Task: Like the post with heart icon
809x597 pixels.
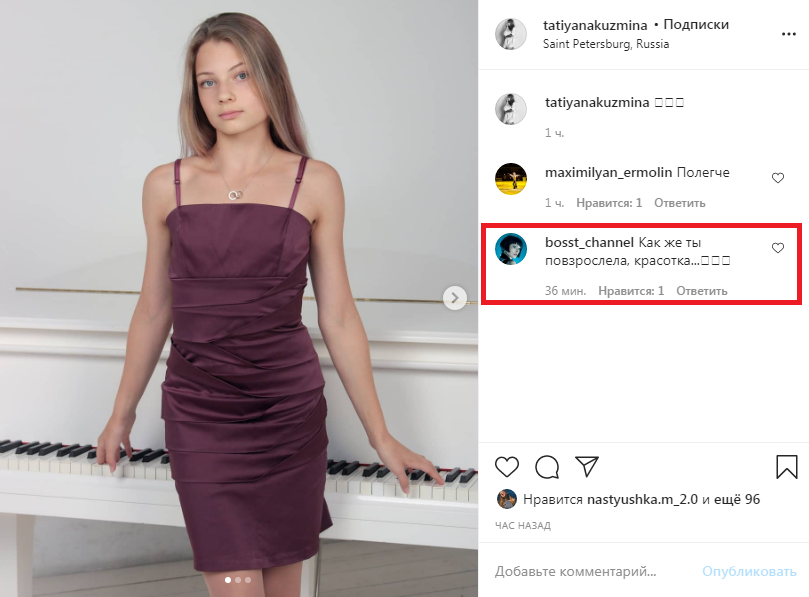Action: [x=507, y=466]
